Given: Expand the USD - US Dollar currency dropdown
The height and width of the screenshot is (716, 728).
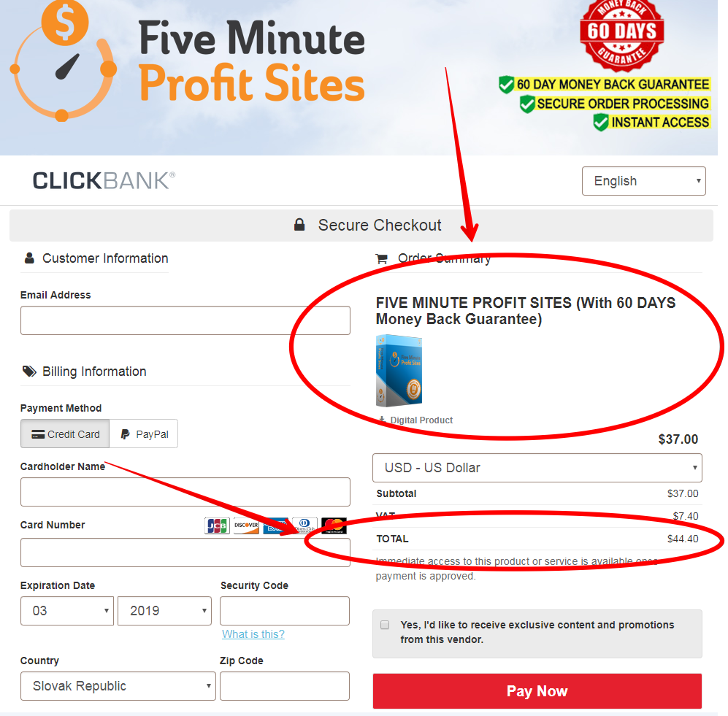Looking at the screenshot, I should (537, 468).
